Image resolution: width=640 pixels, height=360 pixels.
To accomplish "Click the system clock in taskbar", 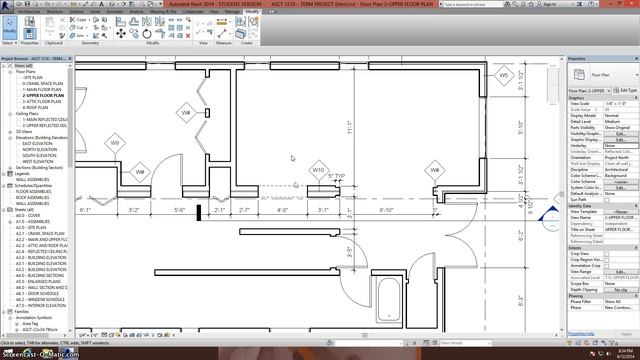I will click(x=625, y=353).
